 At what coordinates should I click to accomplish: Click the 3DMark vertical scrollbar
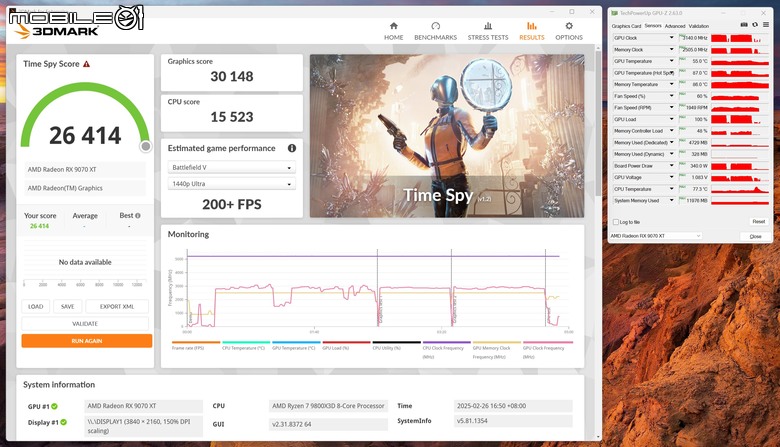(x=598, y=123)
